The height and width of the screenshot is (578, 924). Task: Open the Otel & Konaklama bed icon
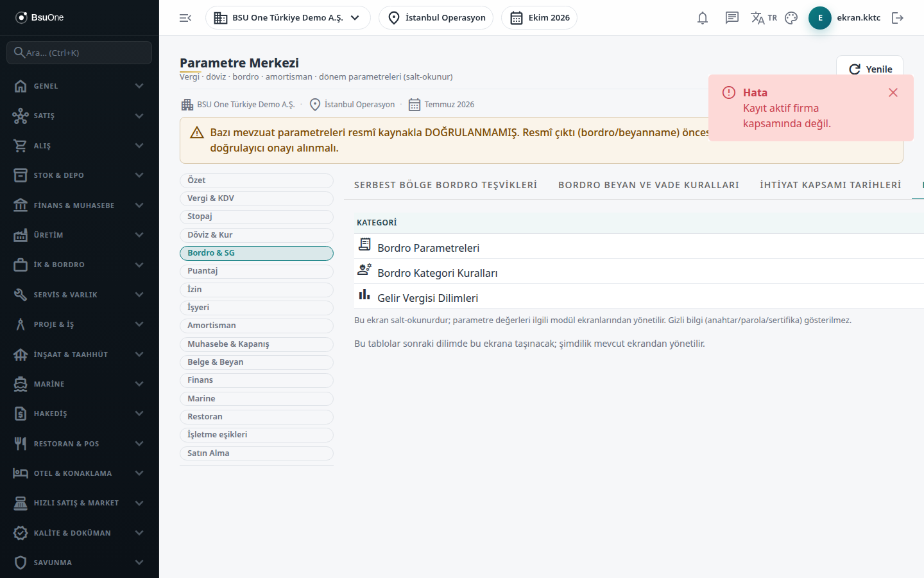[21, 473]
